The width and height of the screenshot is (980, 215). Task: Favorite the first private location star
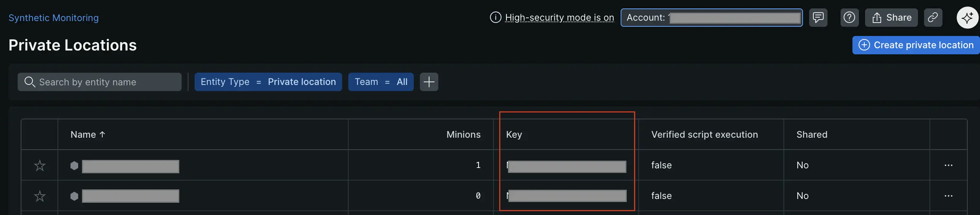click(40, 166)
